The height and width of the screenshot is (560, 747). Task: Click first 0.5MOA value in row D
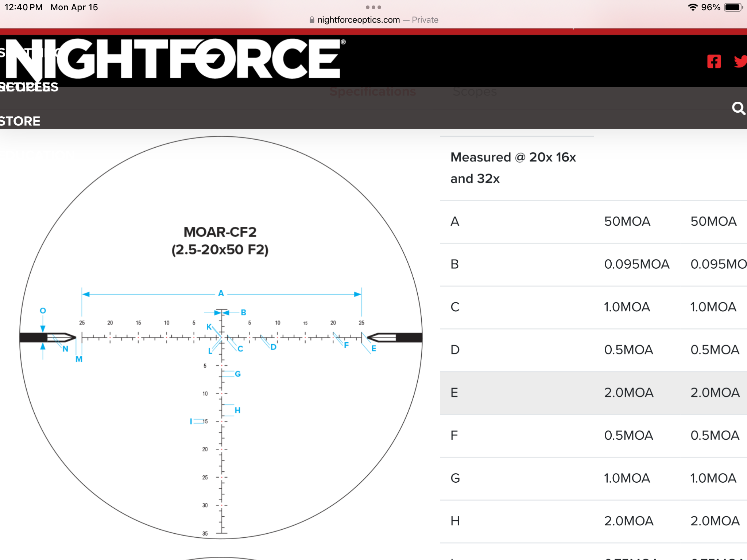tap(628, 350)
